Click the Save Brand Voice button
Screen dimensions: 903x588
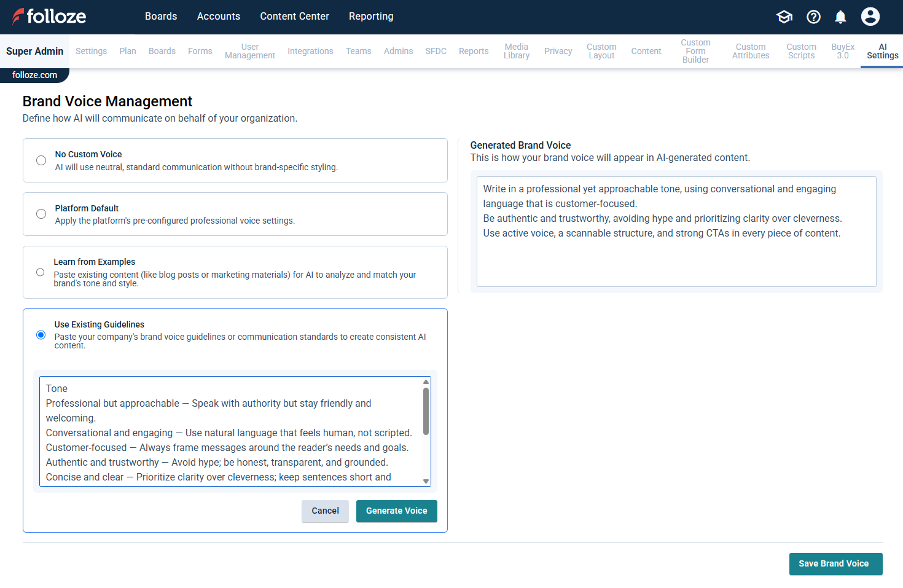coord(835,563)
